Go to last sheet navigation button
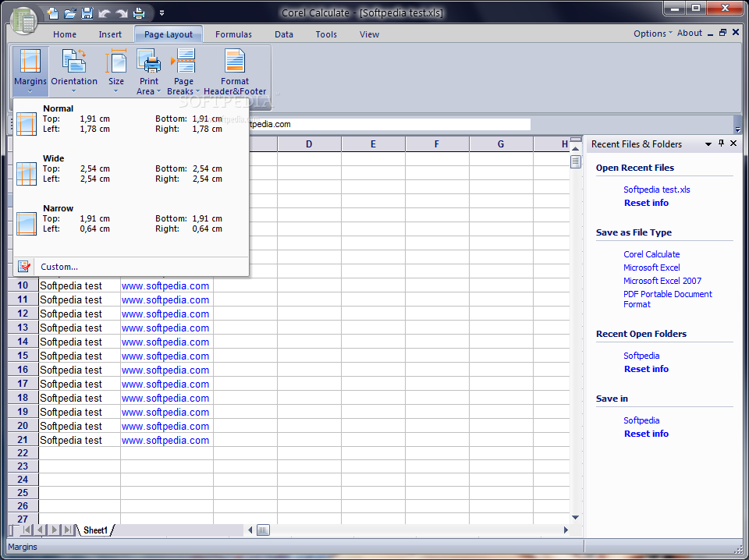Viewport: 749px width, 560px height. [x=69, y=530]
